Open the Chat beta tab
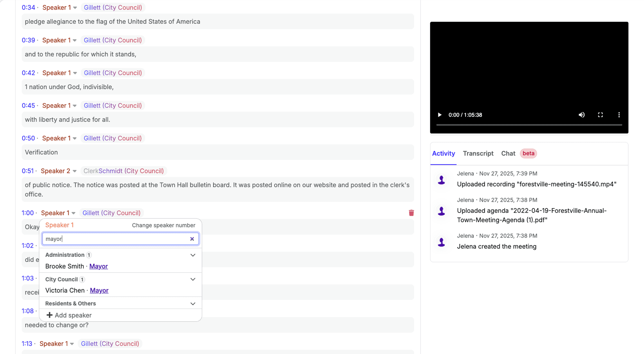Screen dimensions: 644x354 pyautogui.click(x=508, y=153)
